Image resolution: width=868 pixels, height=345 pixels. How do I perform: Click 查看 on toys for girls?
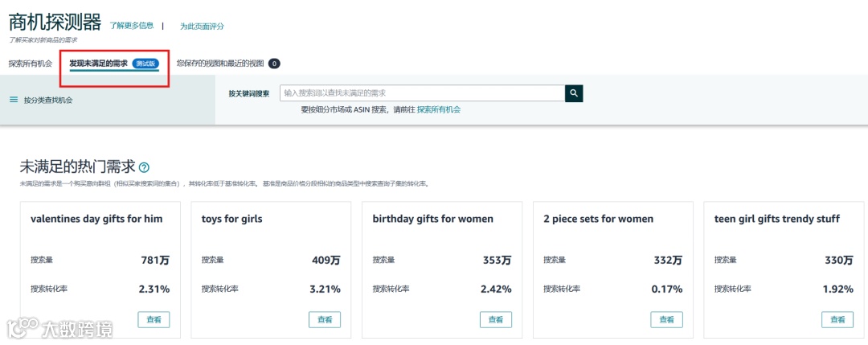pos(325,319)
